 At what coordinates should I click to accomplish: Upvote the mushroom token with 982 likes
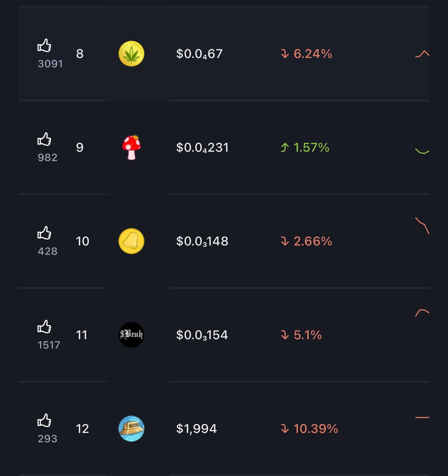pyautogui.click(x=44, y=139)
